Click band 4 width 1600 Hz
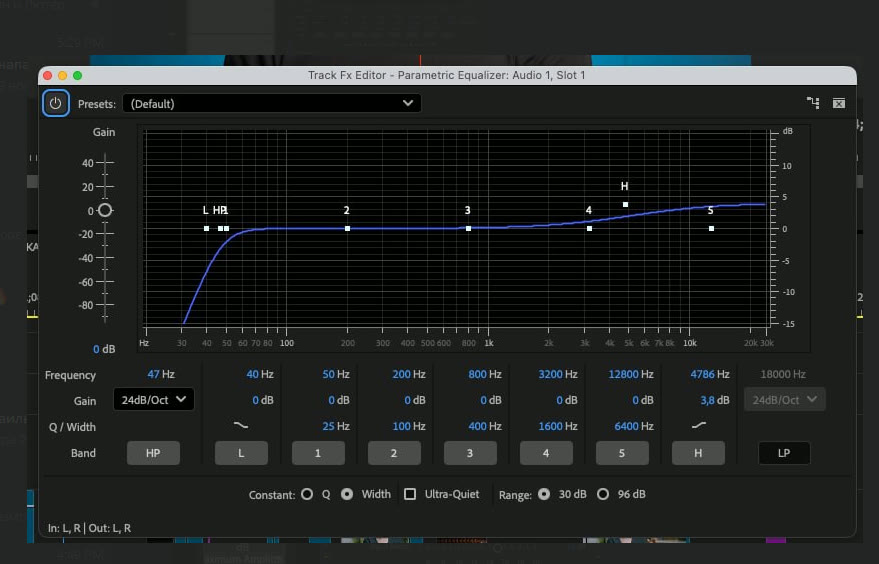This screenshot has height=564, width=879. tap(558, 426)
